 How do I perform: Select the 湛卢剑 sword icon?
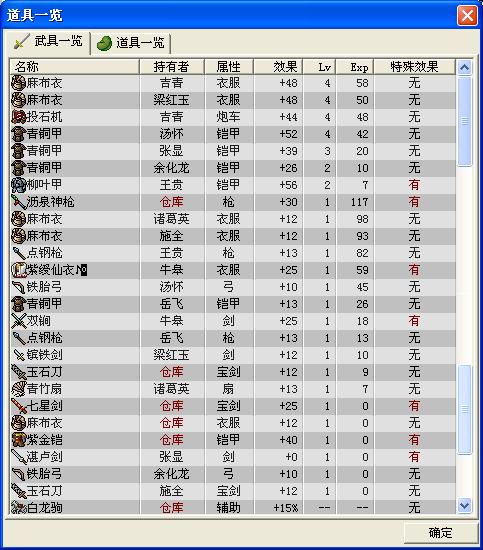tap(19, 457)
